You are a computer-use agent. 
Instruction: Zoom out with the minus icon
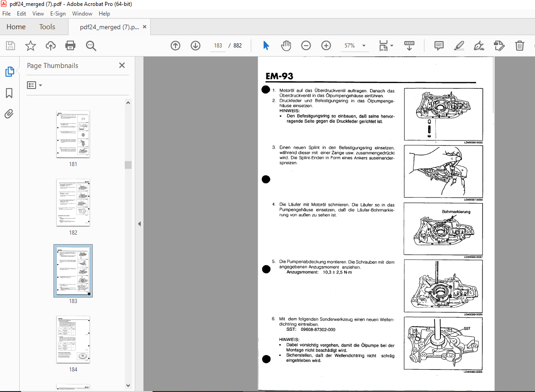tap(306, 46)
